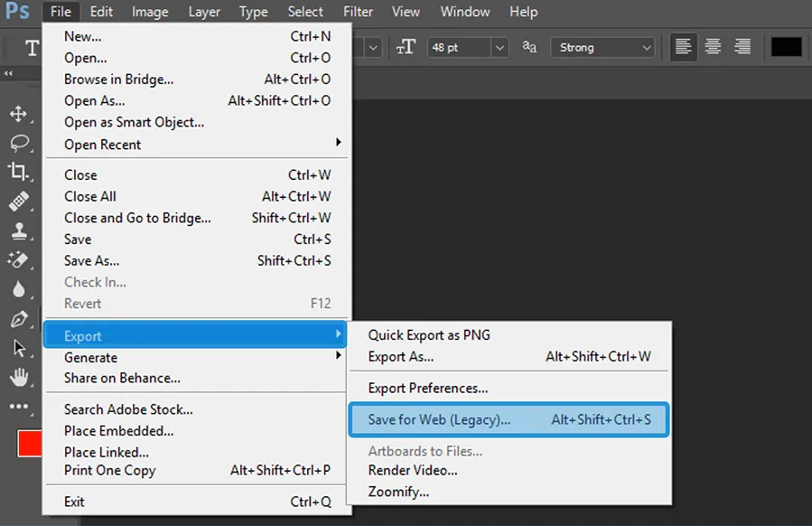Open the Image menu

[x=150, y=12]
